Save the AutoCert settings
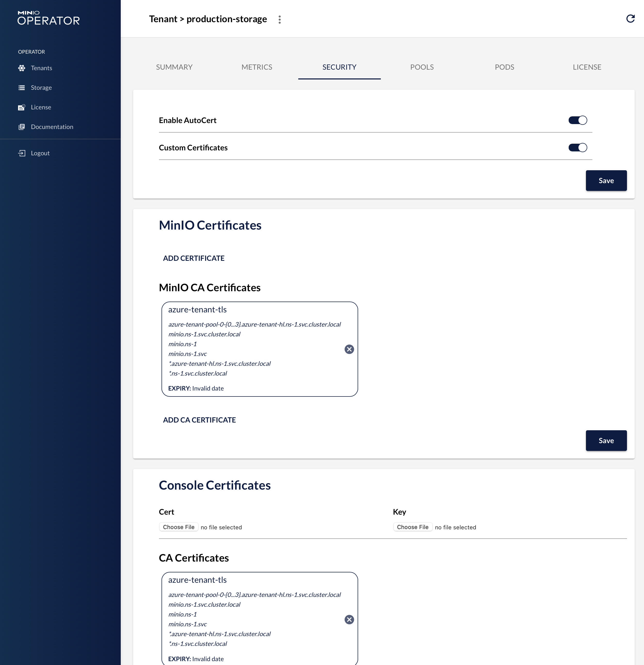 click(x=606, y=181)
